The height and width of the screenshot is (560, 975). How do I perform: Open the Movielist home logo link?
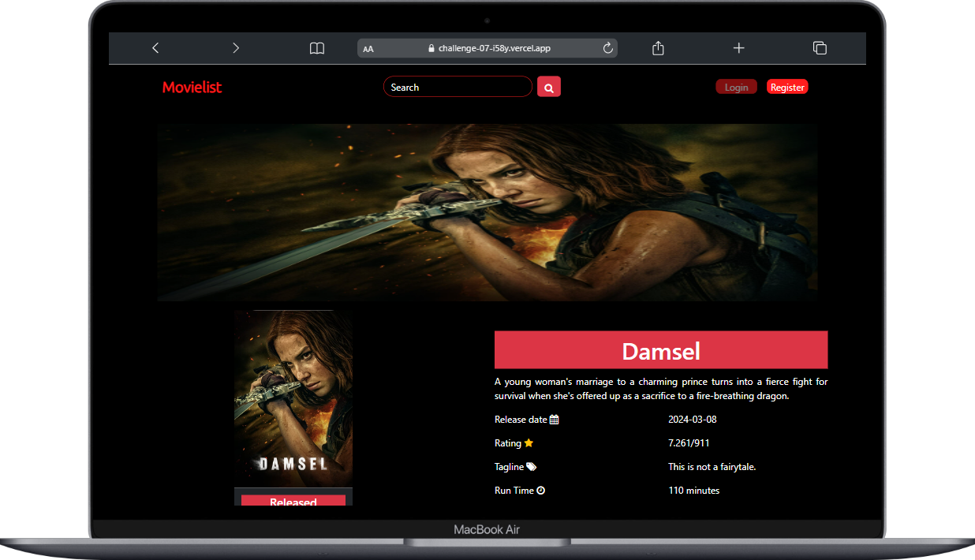192,88
